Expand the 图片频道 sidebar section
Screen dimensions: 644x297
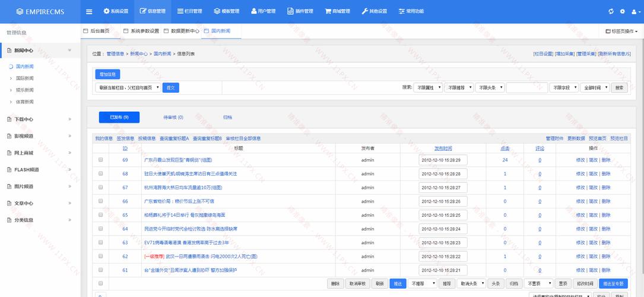click(x=40, y=187)
